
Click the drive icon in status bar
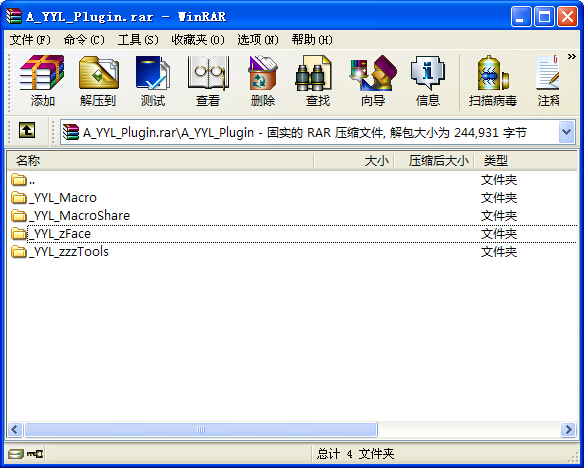coord(16,454)
